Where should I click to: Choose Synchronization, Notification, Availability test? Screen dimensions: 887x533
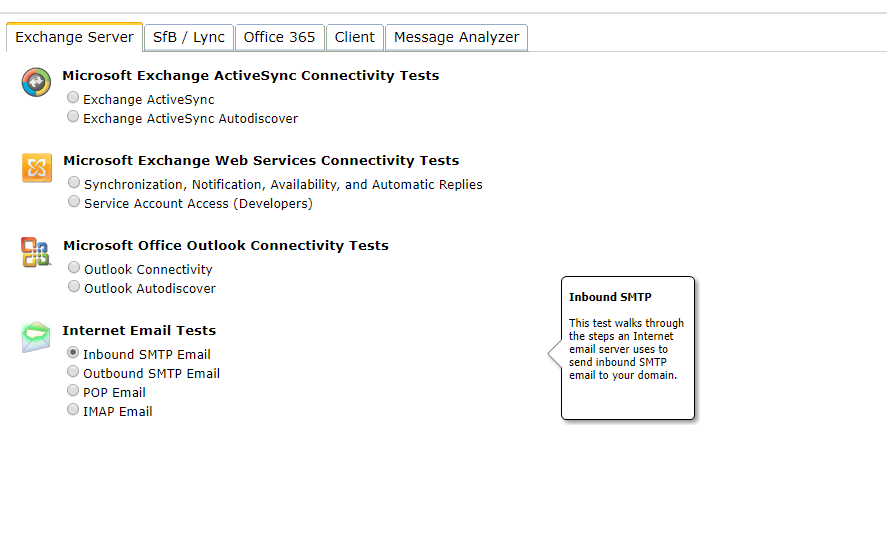point(74,182)
